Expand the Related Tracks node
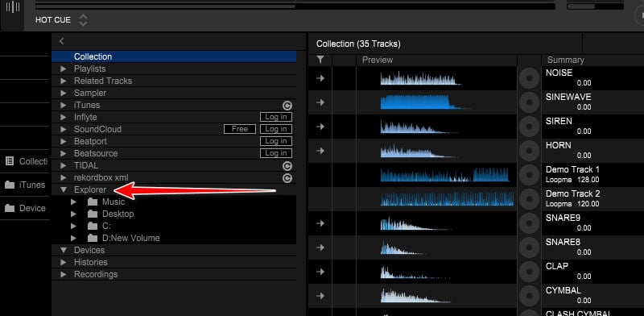Image resolution: width=644 pixels, height=316 pixels. pos(64,81)
